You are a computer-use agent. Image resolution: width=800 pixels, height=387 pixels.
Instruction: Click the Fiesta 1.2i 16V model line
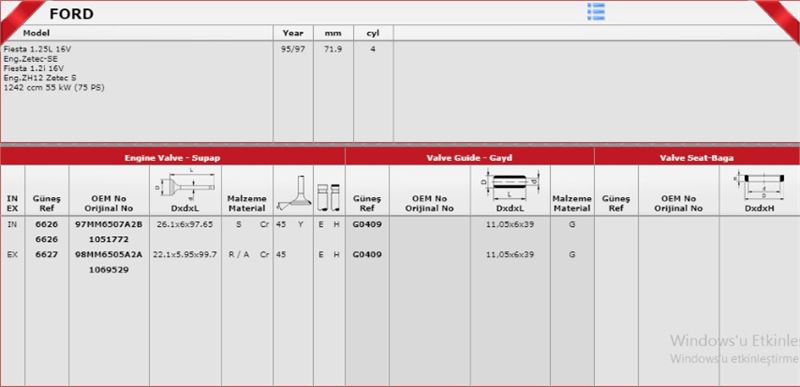(34, 68)
